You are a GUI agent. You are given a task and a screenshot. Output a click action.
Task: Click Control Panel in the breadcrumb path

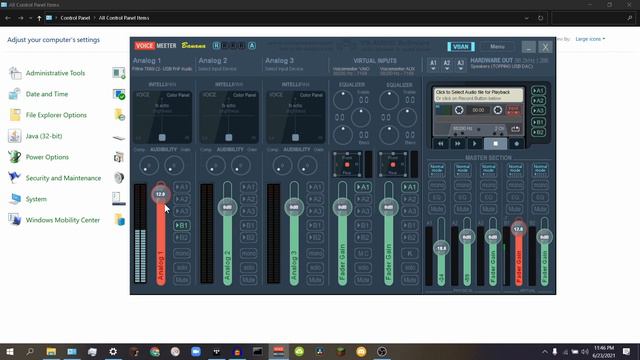pos(75,18)
